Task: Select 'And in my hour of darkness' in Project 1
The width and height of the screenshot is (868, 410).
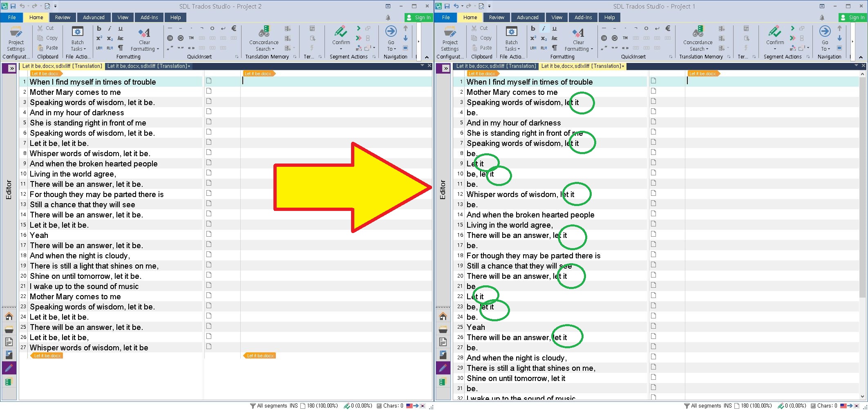Action: pos(514,123)
